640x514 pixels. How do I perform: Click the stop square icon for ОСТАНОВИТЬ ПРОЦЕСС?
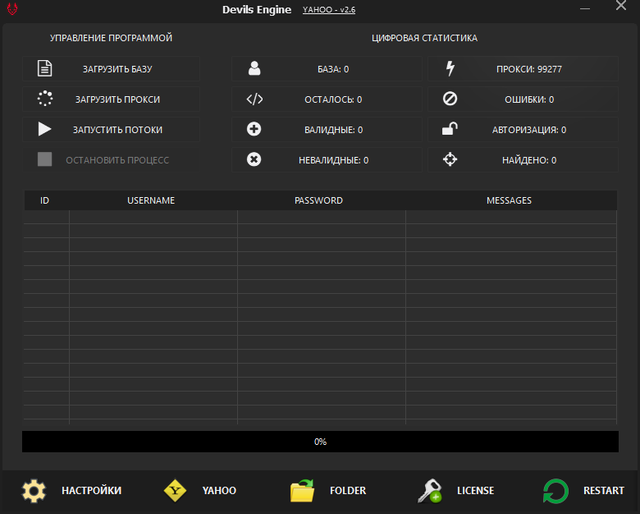pyautogui.click(x=44, y=159)
